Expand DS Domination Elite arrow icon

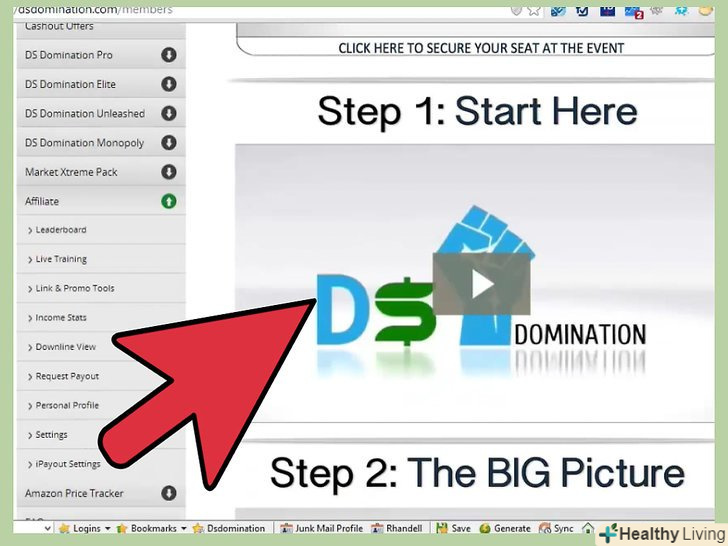coord(169,84)
